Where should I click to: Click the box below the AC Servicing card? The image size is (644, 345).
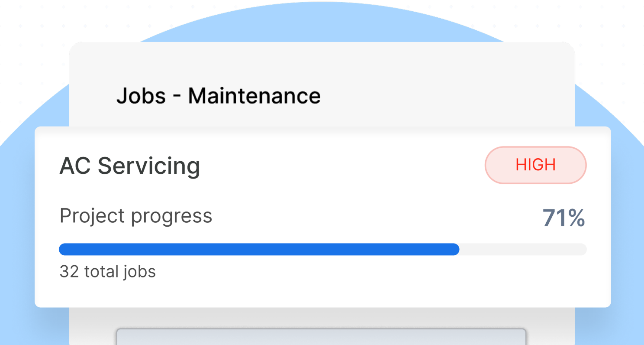pyautogui.click(x=321, y=337)
